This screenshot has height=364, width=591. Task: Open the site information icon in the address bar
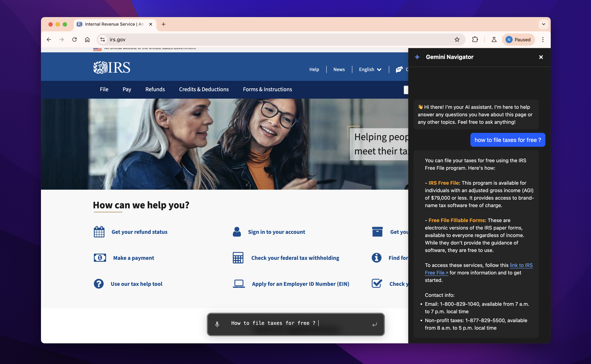coord(103,40)
